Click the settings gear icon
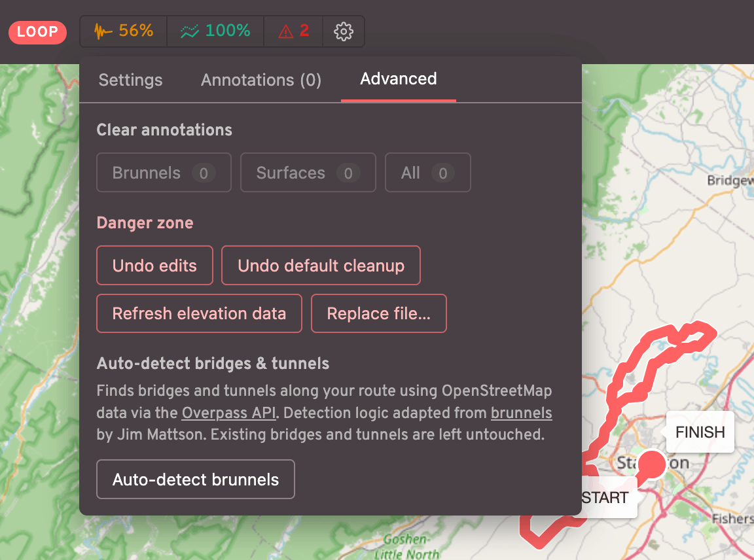The height and width of the screenshot is (560, 754). coord(344,31)
